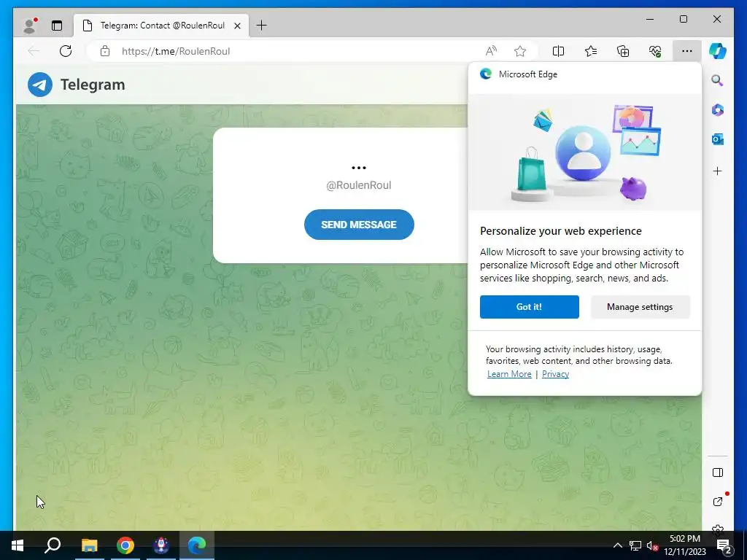Open the Favorites list
The width and height of the screenshot is (747, 560).
pos(591,51)
